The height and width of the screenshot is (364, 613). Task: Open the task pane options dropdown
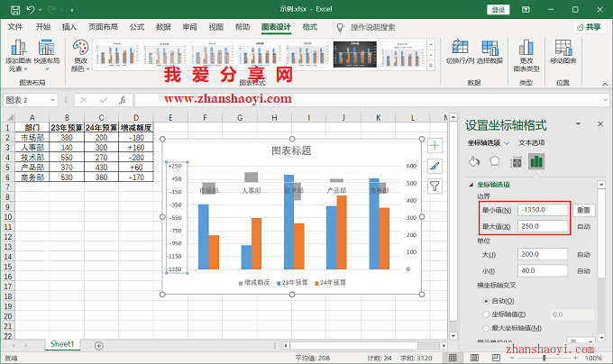[x=578, y=124]
